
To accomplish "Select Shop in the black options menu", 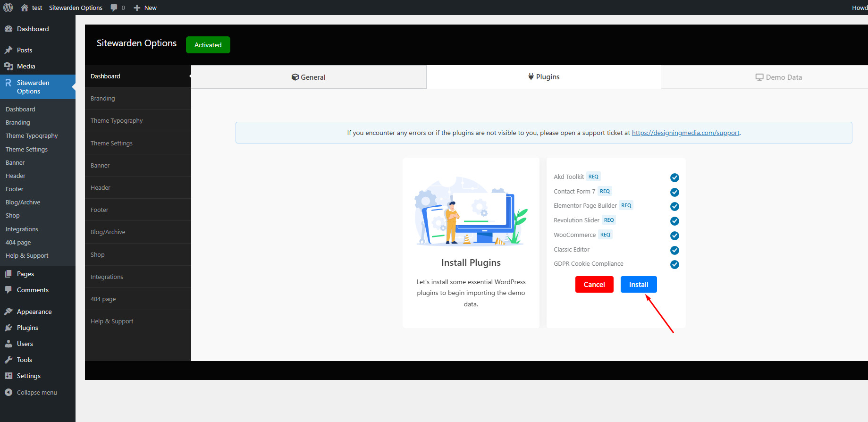I will point(138,254).
